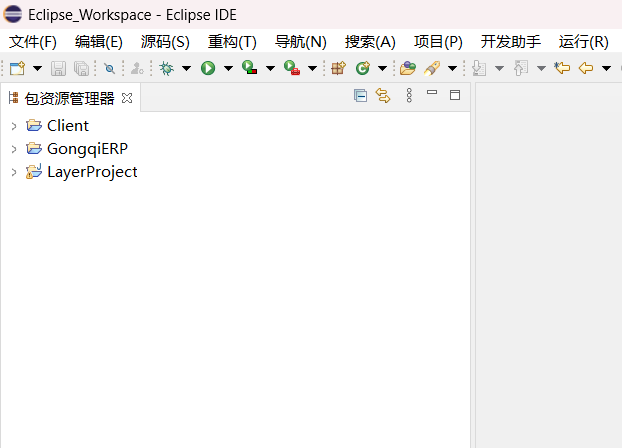This screenshot has width=622, height=448.
Task: Click the Coverage run icon
Action: (250, 67)
